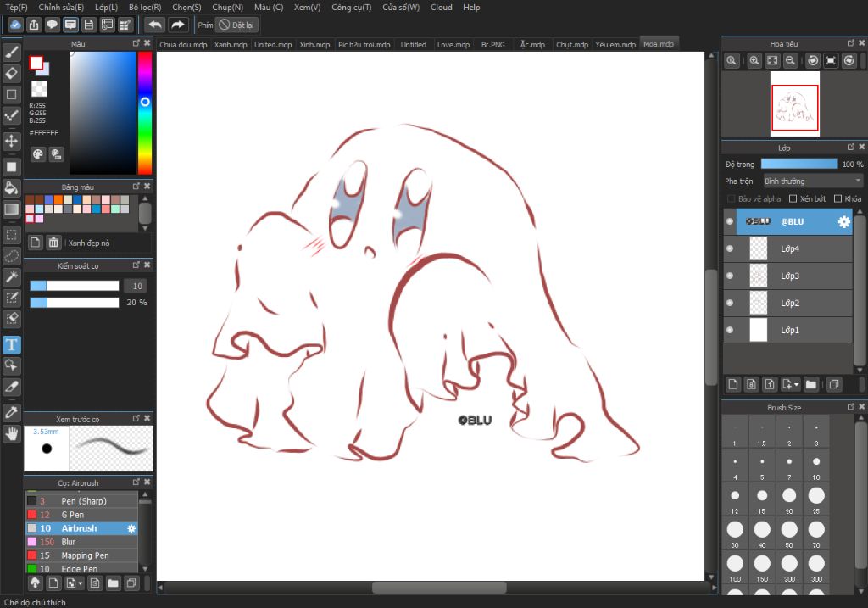The width and height of the screenshot is (868, 608).
Task: Select the Eraser tool
Action: (x=11, y=73)
